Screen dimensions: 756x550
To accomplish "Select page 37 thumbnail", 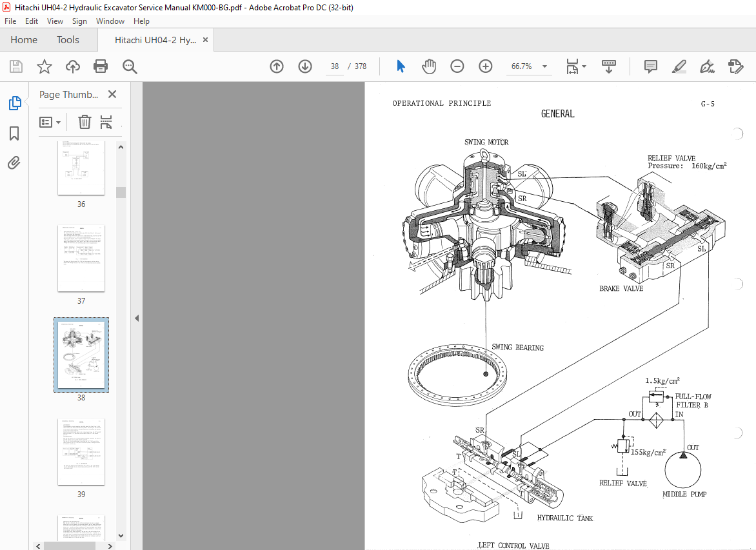I will pyautogui.click(x=81, y=259).
